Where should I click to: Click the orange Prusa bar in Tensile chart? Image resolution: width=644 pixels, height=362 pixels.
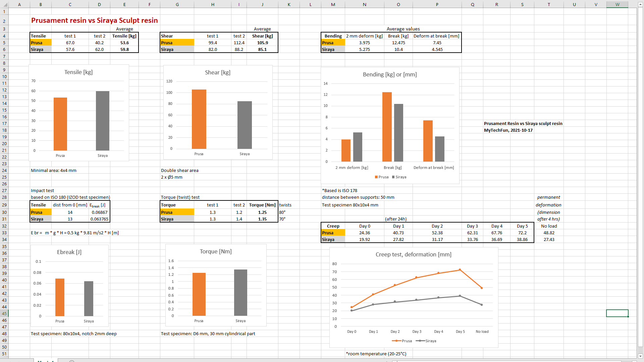coord(60,124)
